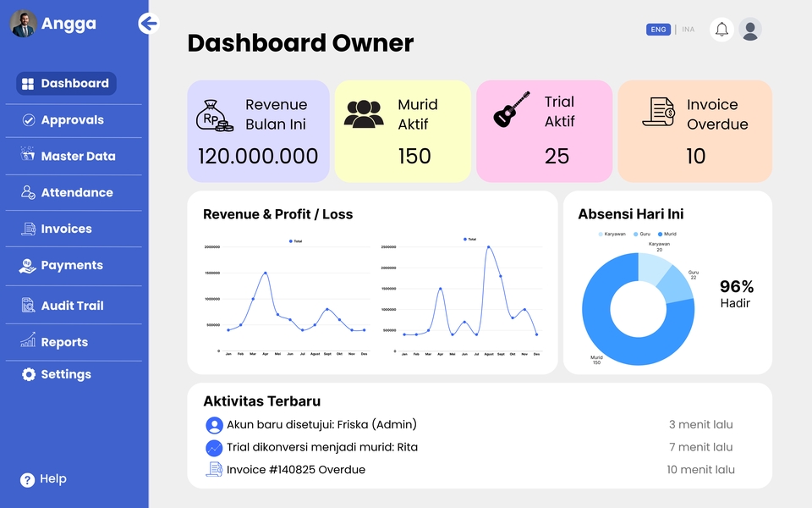Click the Attendance person icon
The width and height of the screenshot is (812, 508).
(x=28, y=192)
